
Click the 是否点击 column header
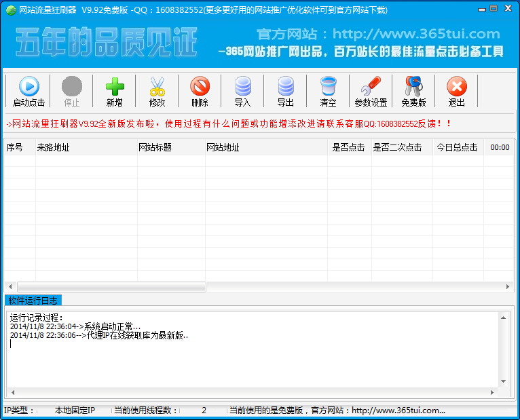click(x=350, y=147)
